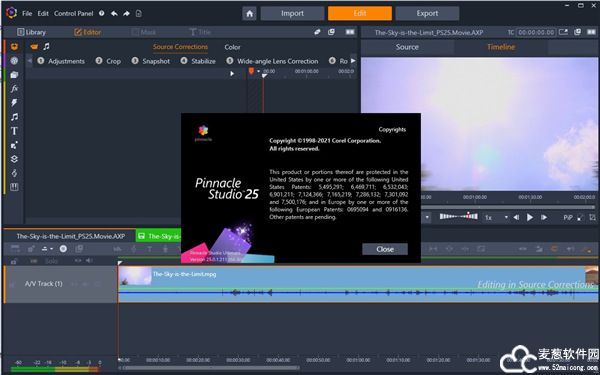This screenshot has width=600, height=375.
Task: Click the Redo arrow icon
Action: (126, 13)
